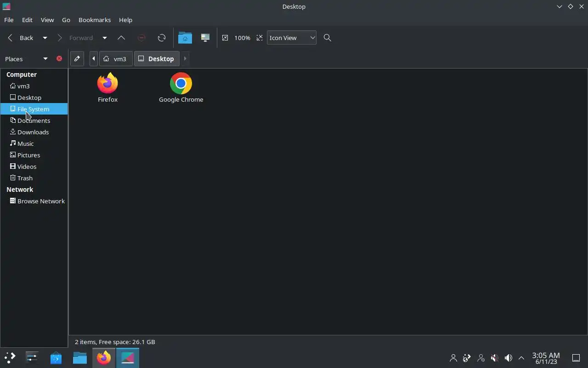Open the Edit menu
The height and width of the screenshot is (368, 588).
pyautogui.click(x=27, y=20)
